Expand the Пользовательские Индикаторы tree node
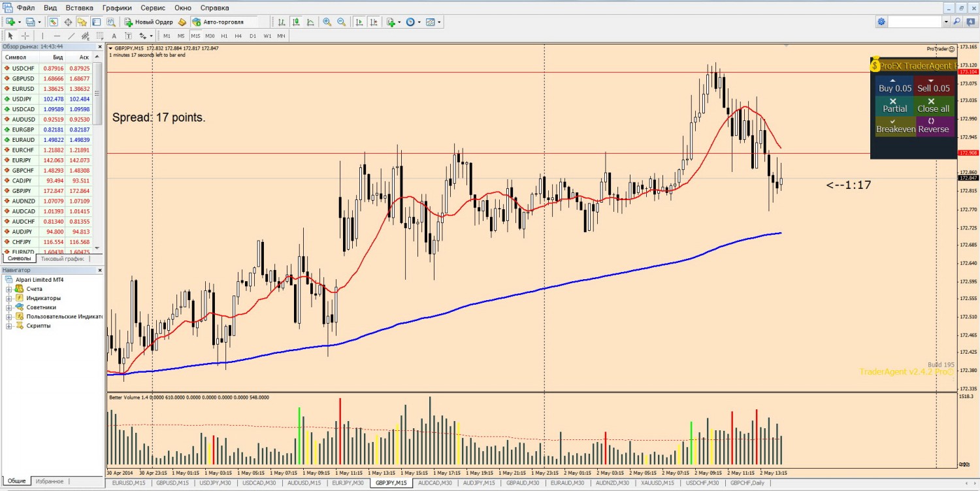The image size is (980, 491). pyautogui.click(x=9, y=316)
